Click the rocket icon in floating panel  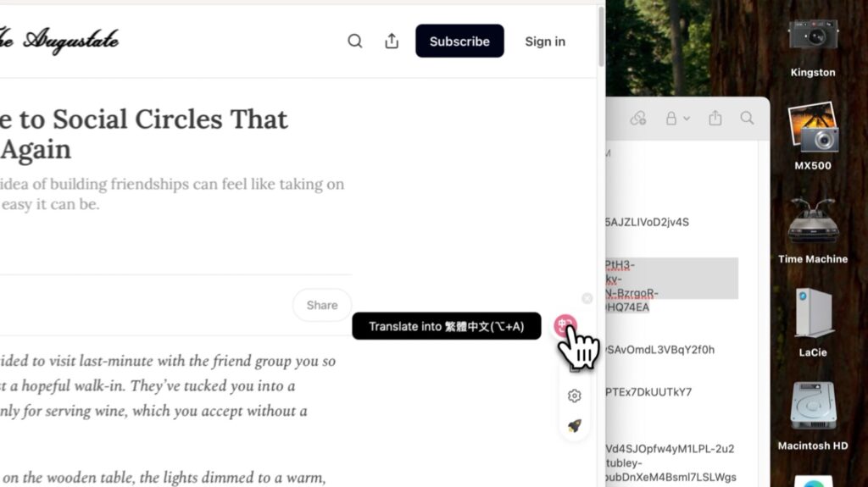tap(574, 425)
